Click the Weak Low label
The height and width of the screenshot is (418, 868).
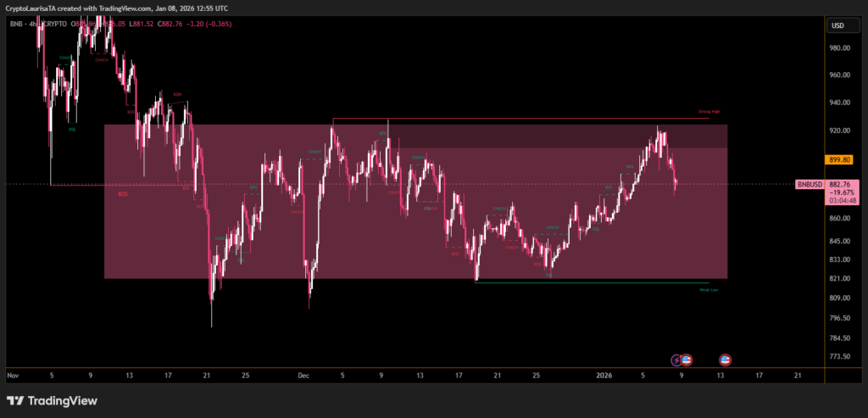point(709,289)
